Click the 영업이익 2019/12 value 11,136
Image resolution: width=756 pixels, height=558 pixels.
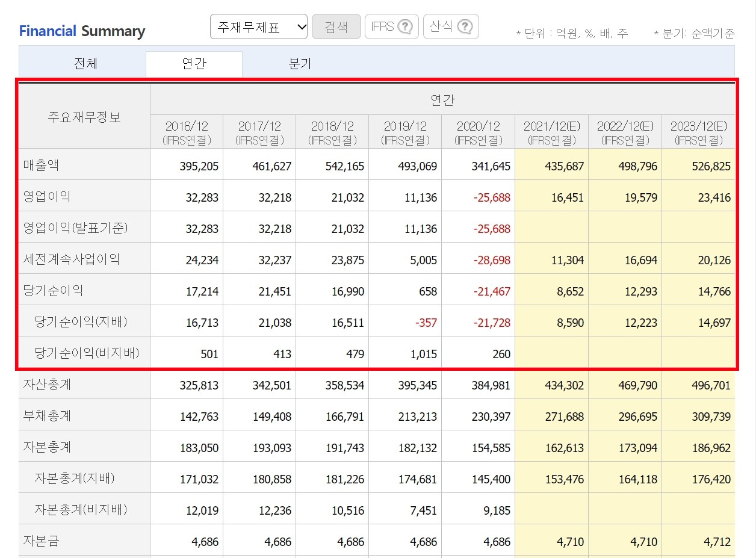coord(420,198)
